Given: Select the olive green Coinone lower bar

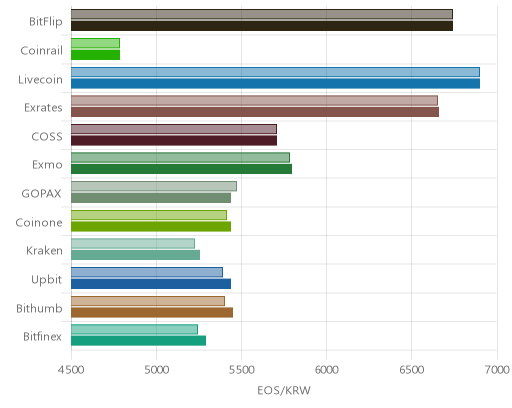Looking at the screenshot, I should 151,227.
